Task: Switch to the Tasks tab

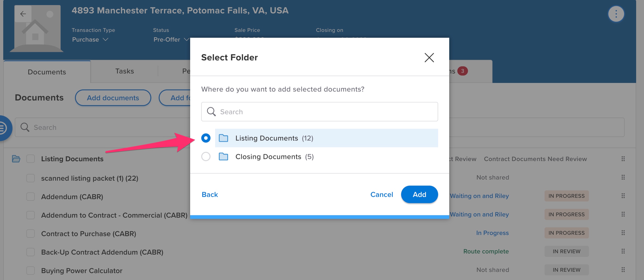Action: [x=124, y=71]
